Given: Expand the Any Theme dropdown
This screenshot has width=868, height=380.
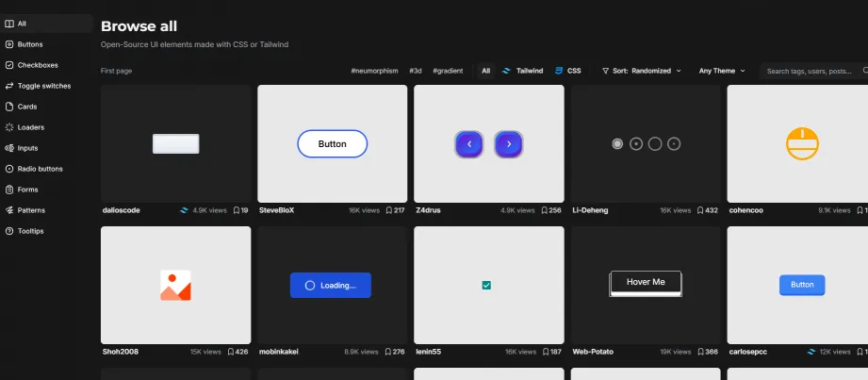Looking at the screenshot, I should point(721,71).
